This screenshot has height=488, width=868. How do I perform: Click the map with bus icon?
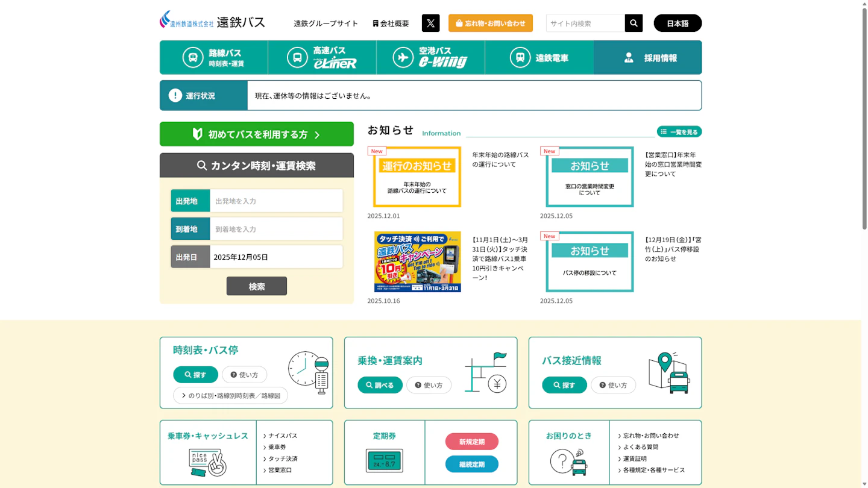[669, 372]
